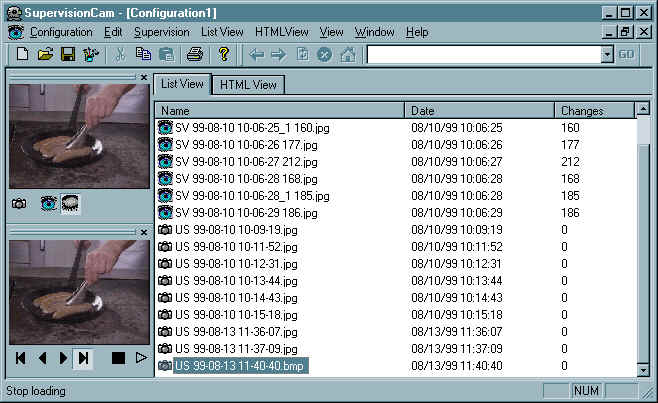Click the New configuration toolbar icon
658x403 pixels.
pyautogui.click(x=23, y=54)
